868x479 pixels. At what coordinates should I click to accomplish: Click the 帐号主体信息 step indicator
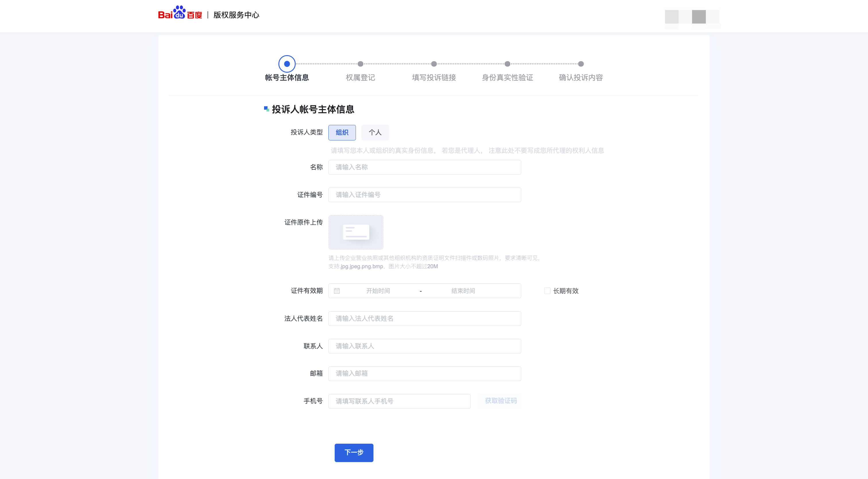[287, 64]
